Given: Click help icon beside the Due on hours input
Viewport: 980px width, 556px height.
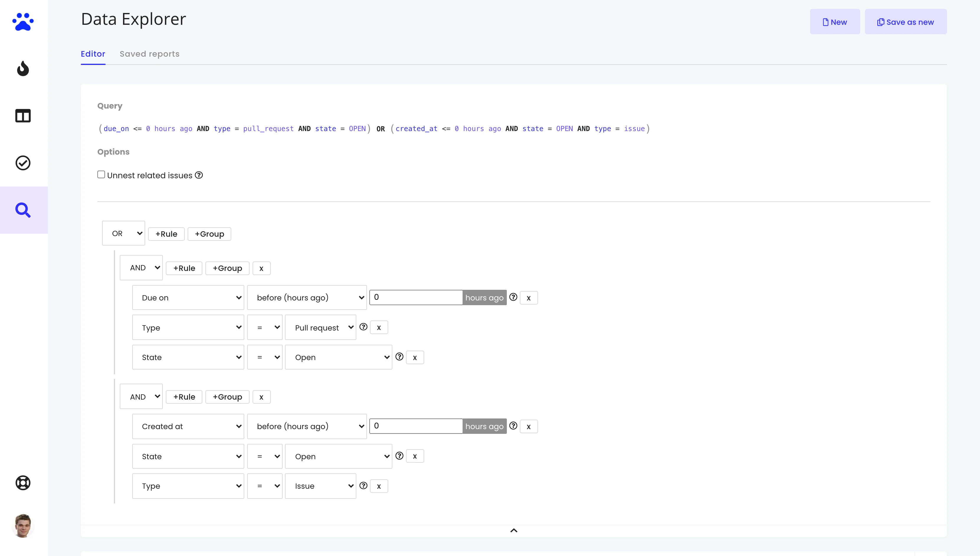Looking at the screenshot, I should (x=513, y=297).
